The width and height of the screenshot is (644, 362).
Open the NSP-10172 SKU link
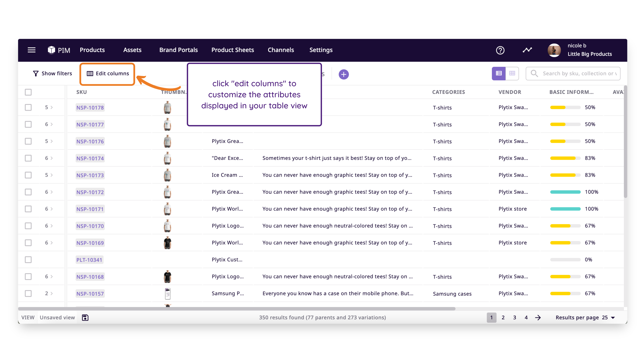90,192
